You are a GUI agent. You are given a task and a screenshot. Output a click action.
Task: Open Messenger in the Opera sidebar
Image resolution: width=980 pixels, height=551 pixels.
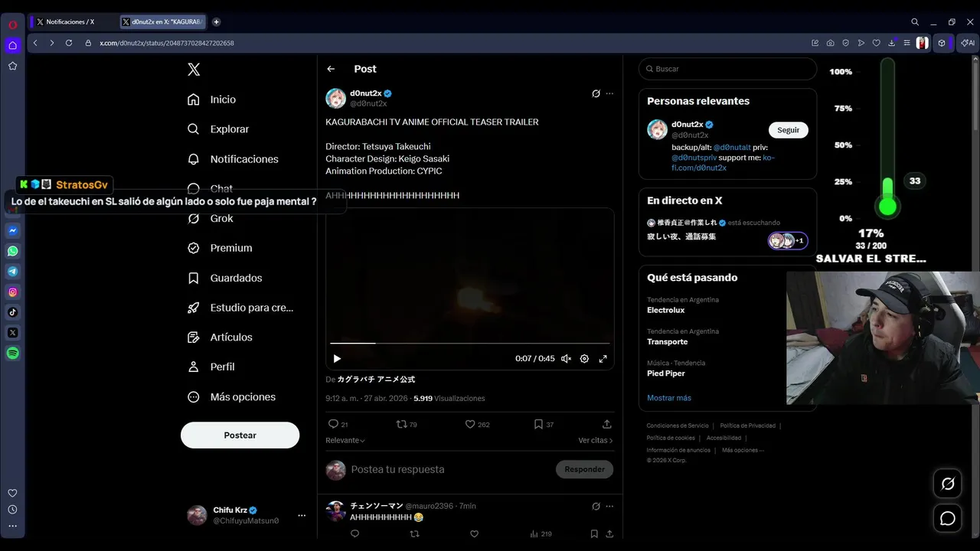tap(13, 230)
